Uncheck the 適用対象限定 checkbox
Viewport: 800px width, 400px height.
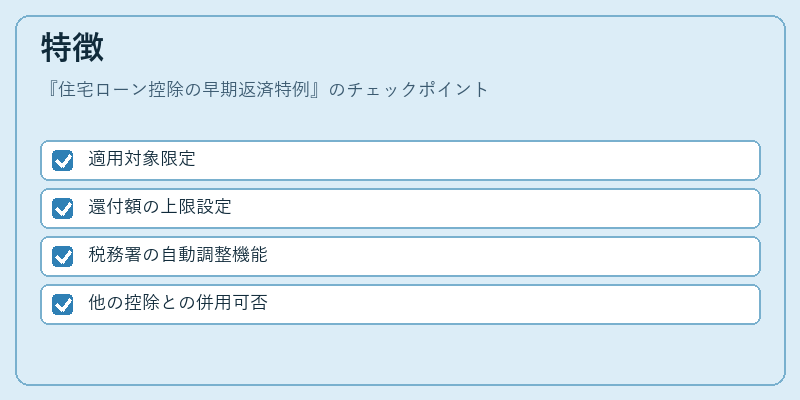63,161
